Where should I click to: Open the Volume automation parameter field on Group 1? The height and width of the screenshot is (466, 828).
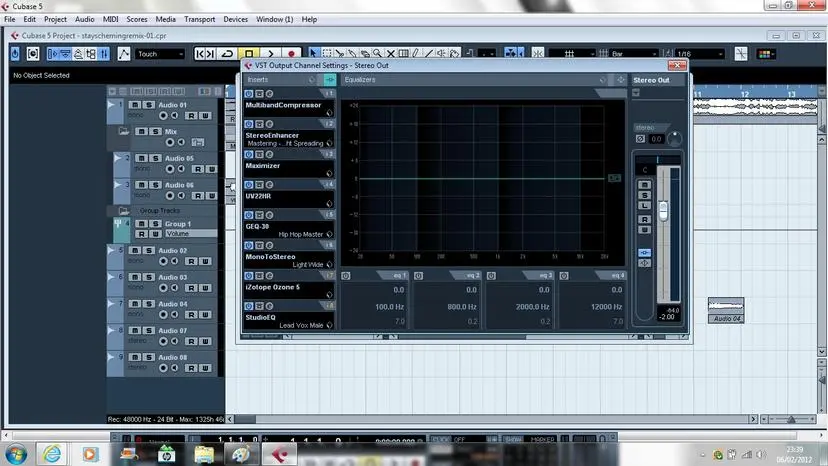tap(190, 234)
